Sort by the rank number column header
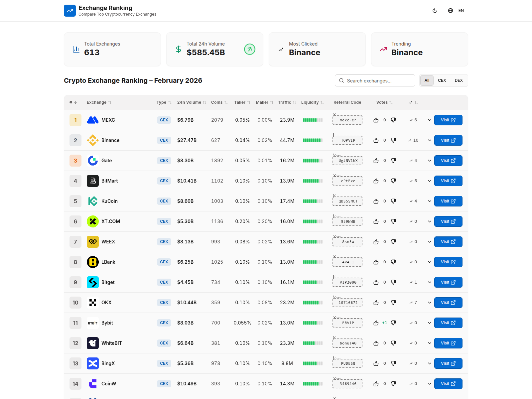Image resolution: width=532 pixels, height=399 pixels. 73,102
